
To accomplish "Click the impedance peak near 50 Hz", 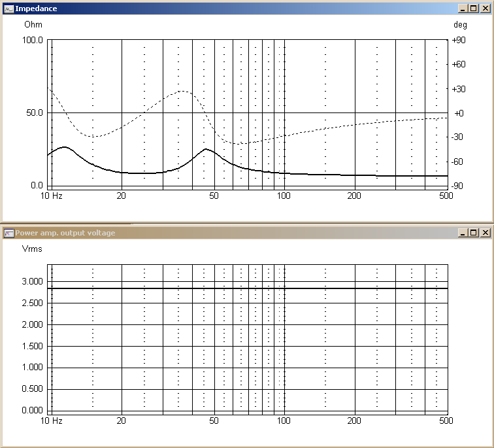I will pos(206,149).
